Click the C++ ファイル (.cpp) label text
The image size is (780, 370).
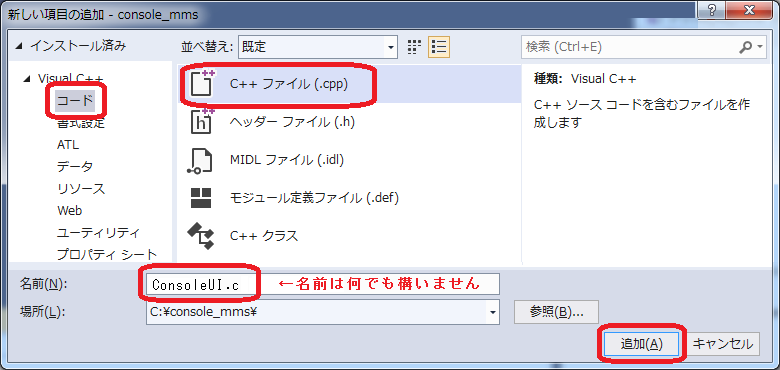pyautogui.click(x=289, y=84)
